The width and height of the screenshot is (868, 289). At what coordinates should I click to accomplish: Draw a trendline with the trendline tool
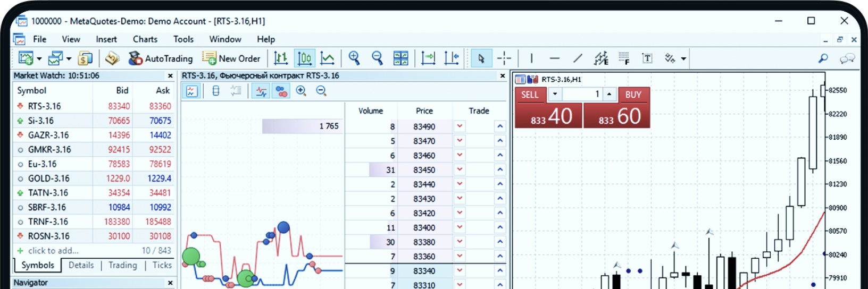pos(578,58)
